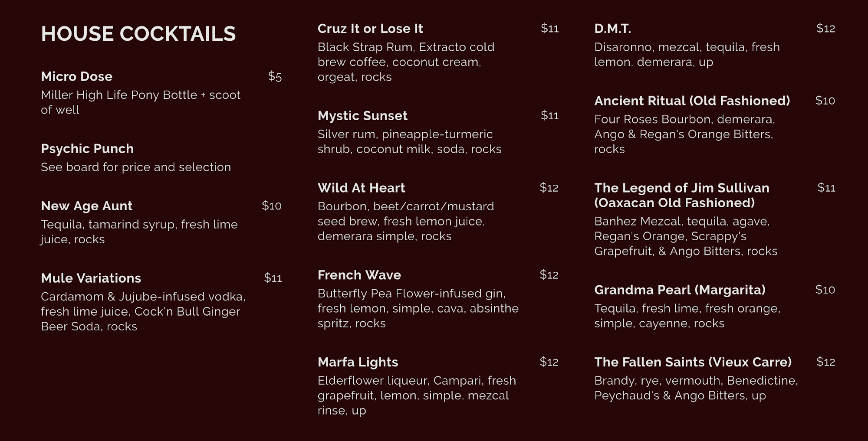Click the Cruz It or Lose It title
Image resolution: width=868 pixels, height=441 pixels.
[x=370, y=29]
